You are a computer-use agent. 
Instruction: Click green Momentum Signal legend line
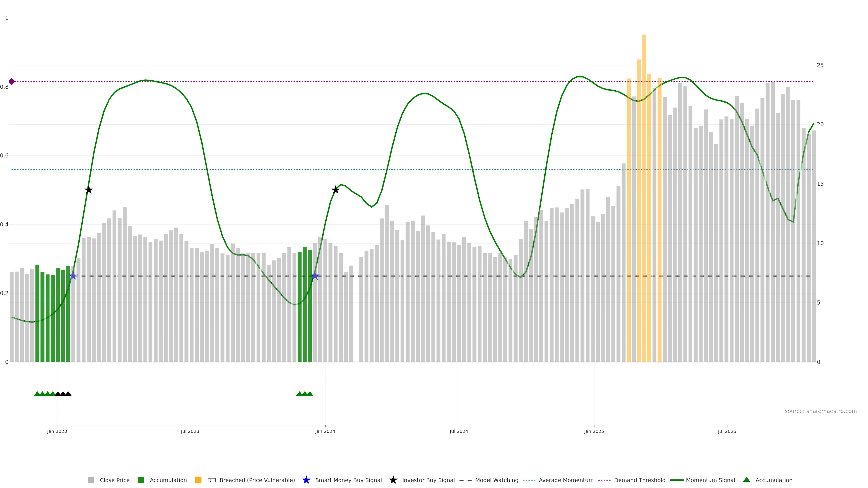click(677, 480)
